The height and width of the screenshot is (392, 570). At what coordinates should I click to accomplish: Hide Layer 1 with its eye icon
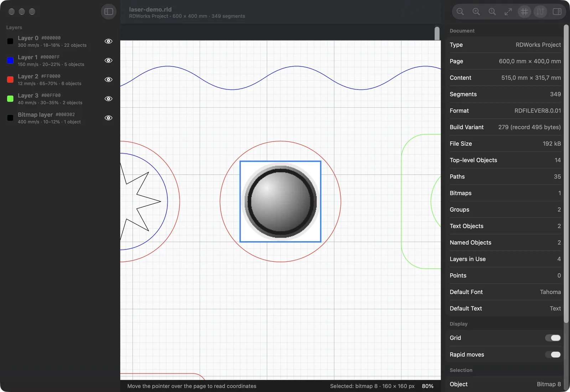[109, 61]
